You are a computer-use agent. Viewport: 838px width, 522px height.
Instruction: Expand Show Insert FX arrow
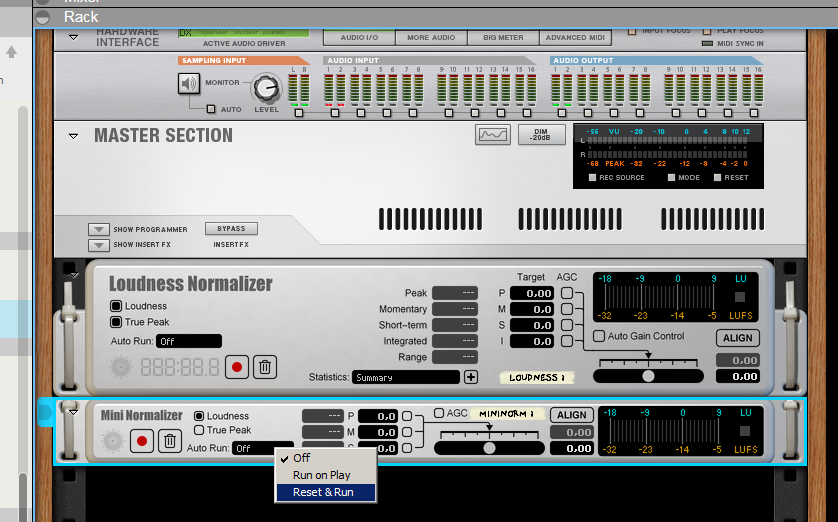click(99, 245)
